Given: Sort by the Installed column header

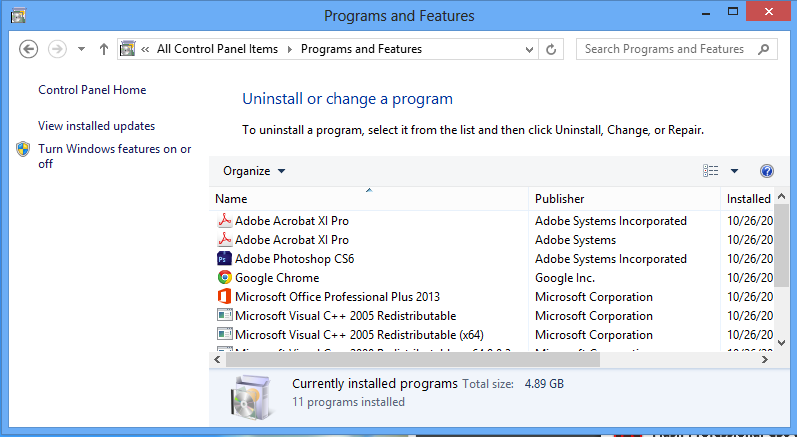Looking at the screenshot, I should [748, 199].
